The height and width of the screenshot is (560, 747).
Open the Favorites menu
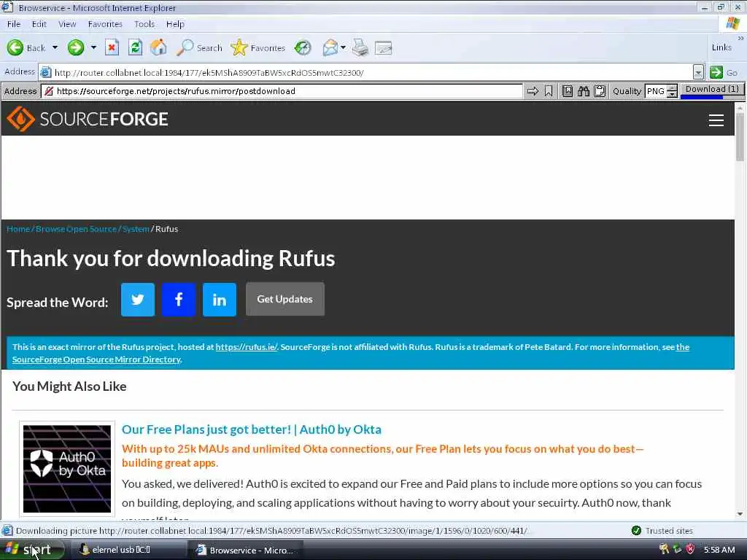tap(105, 24)
